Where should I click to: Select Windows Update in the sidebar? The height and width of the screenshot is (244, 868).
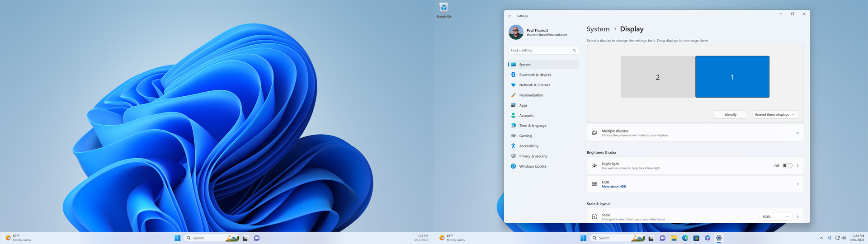point(533,166)
